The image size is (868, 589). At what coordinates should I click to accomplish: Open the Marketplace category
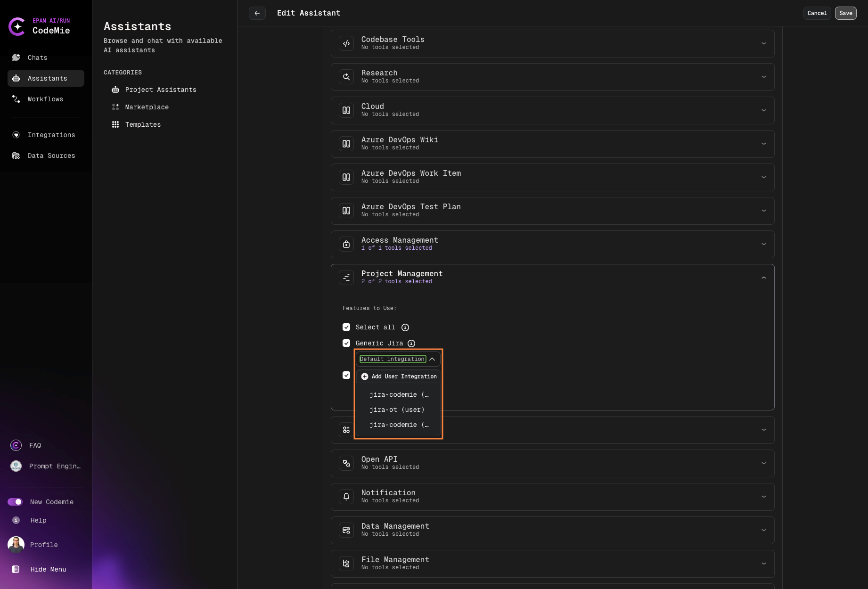(x=147, y=107)
